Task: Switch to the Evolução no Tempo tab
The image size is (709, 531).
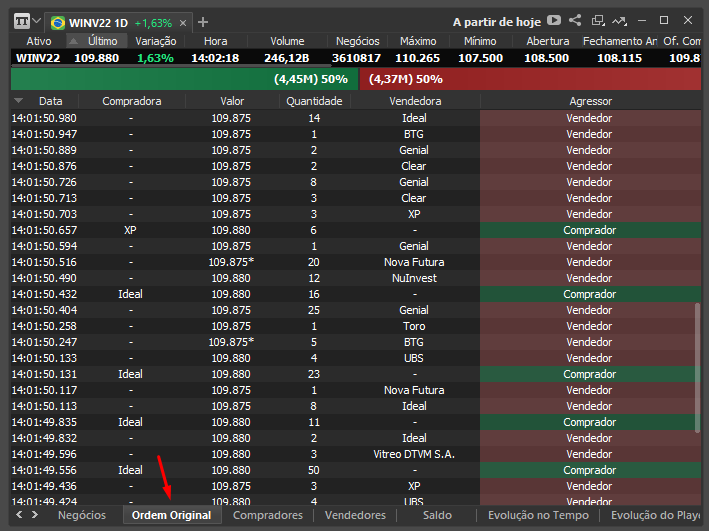Action: 539,515
